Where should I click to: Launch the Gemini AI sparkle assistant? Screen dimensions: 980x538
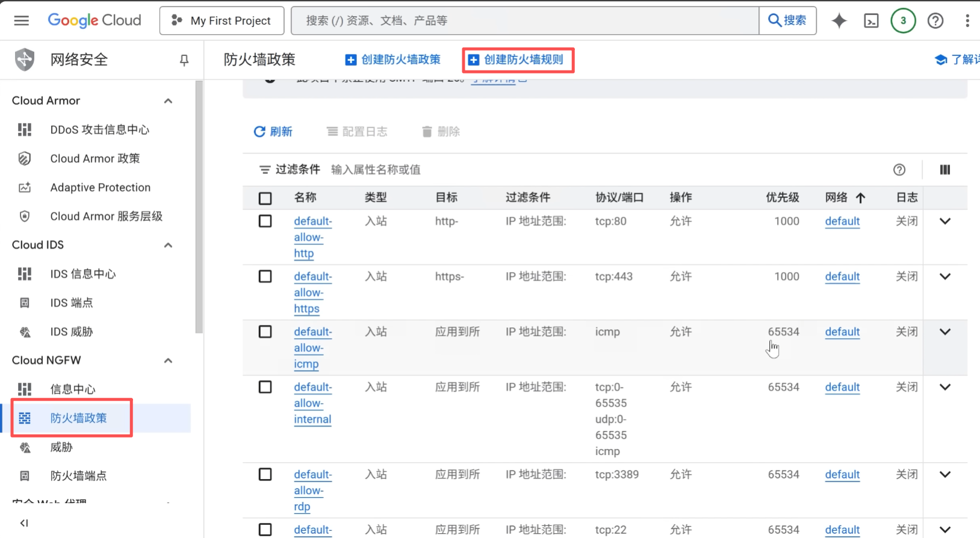[x=839, y=20]
